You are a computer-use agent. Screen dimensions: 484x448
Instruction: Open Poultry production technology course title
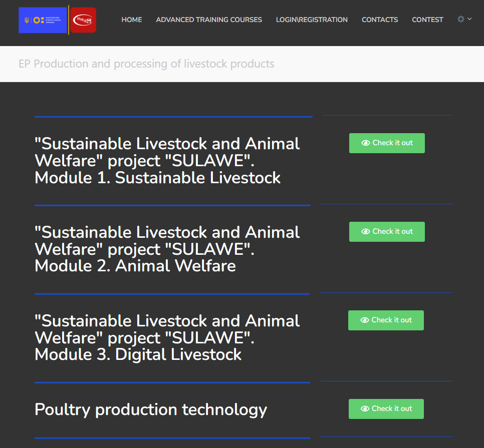pos(151,409)
